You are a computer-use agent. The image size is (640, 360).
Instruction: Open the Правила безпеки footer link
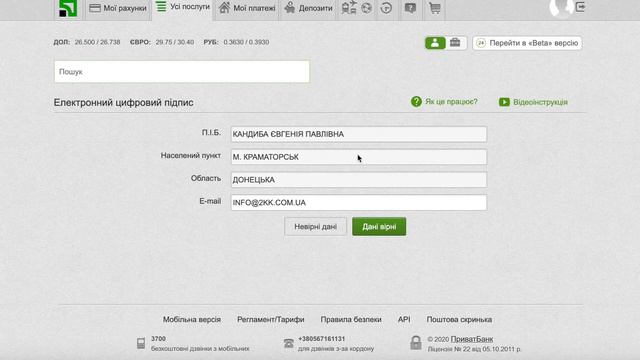click(x=351, y=320)
